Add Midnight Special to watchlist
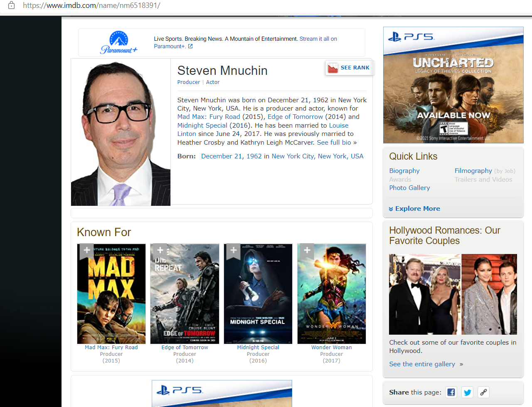This screenshot has height=407, width=532. [x=234, y=251]
